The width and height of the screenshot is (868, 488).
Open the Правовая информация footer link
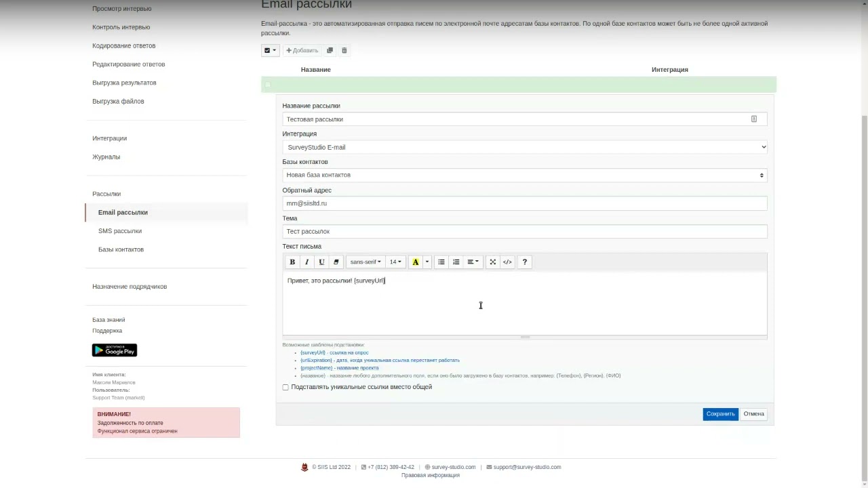[431, 475]
